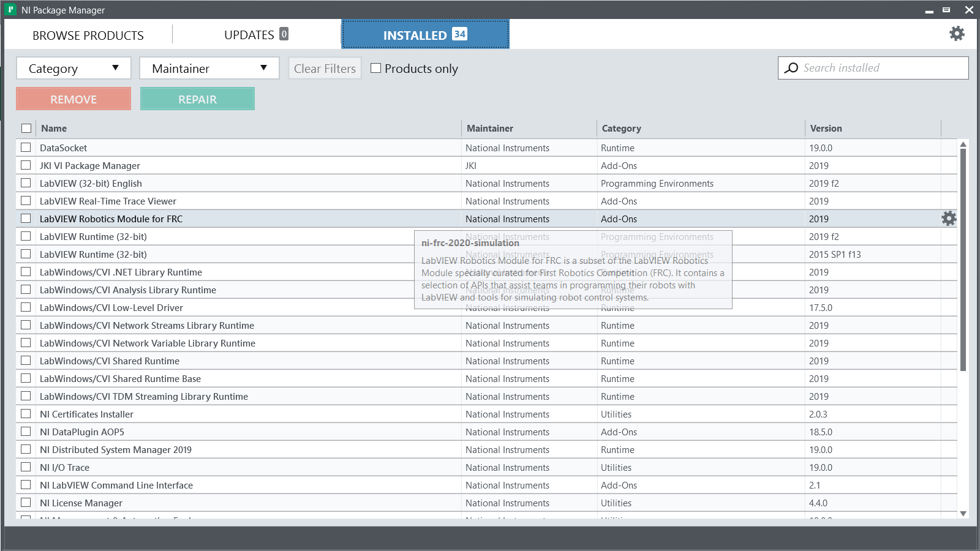980x551 pixels.
Task: Open the Updates tab
Action: tap(256, 34)
